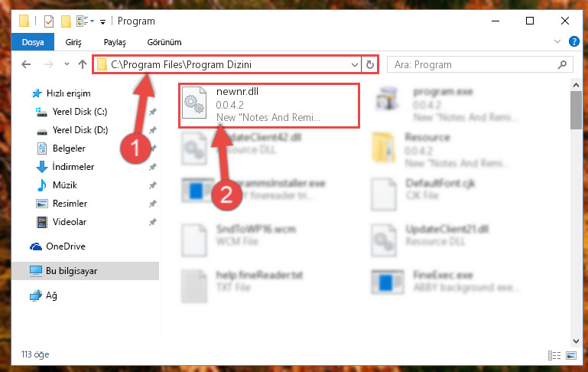Image resolution: width=588 pixels, height=372 pixels.
Task: Open the Help question mark icon
Action: (573, 41)
